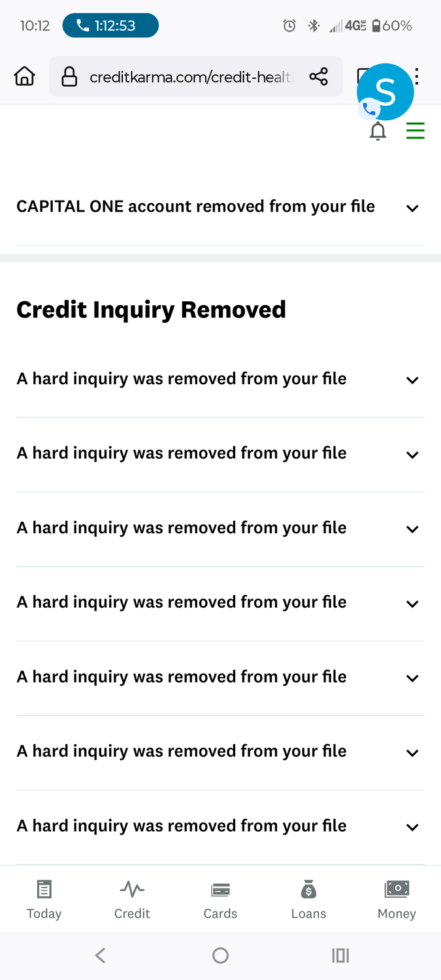Tap the site padlock security icon
The image size is (441, 980).
pos(69,77)
